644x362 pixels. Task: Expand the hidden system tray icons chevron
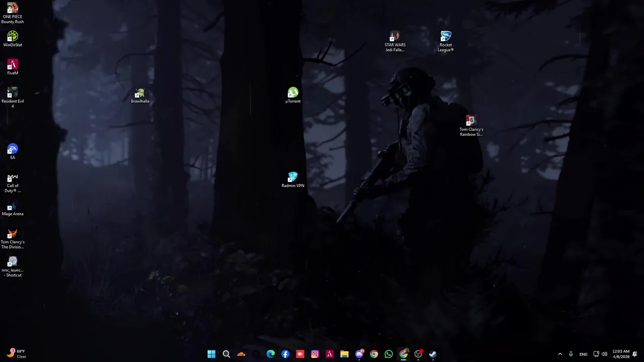pyautogui.click(x=560, y=354)
